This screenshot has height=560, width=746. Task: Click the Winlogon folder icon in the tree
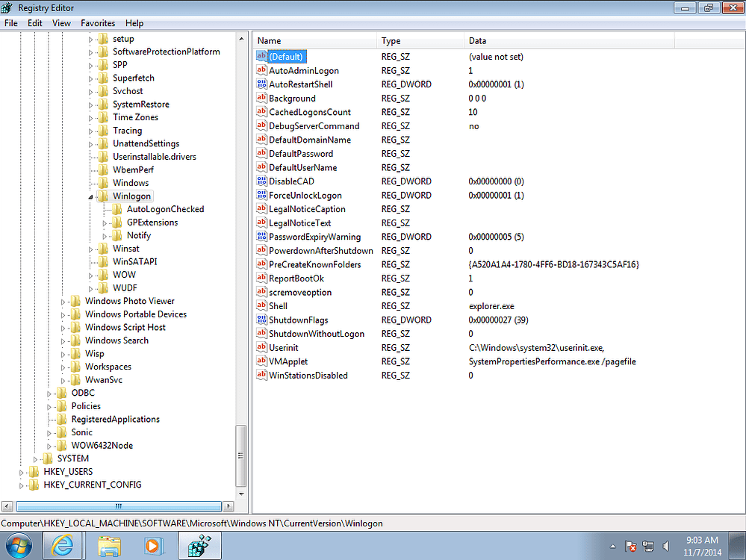103,196
